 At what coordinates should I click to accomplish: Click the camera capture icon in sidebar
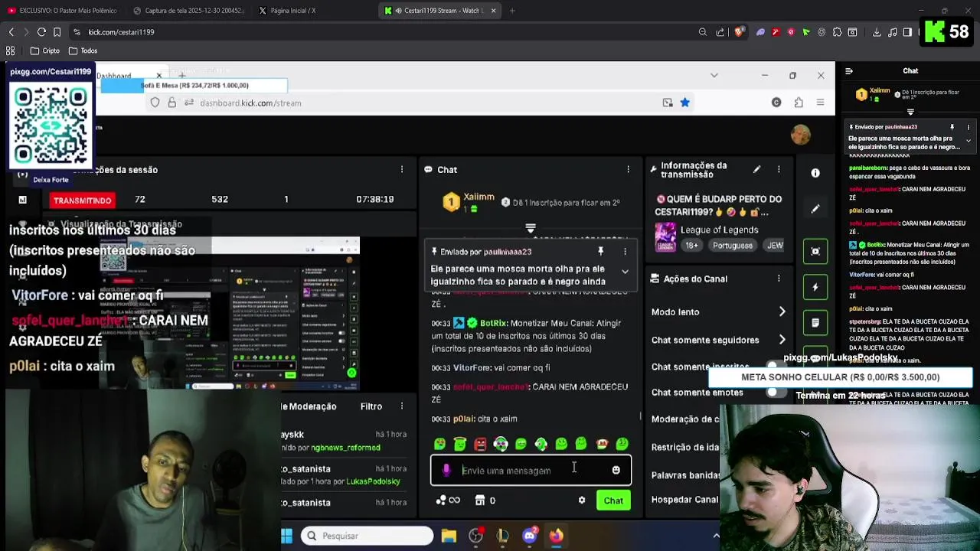pyautogui.click(x=815, y=251)
